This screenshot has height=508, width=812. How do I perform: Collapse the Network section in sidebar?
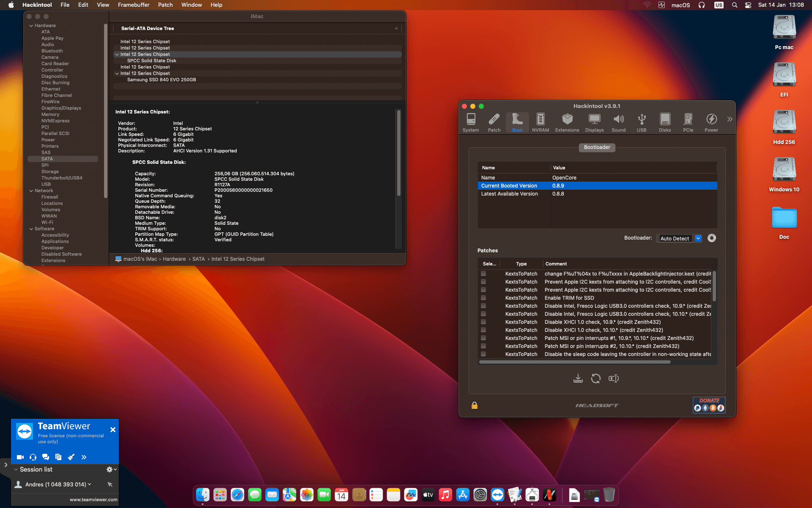click(31, 190)
